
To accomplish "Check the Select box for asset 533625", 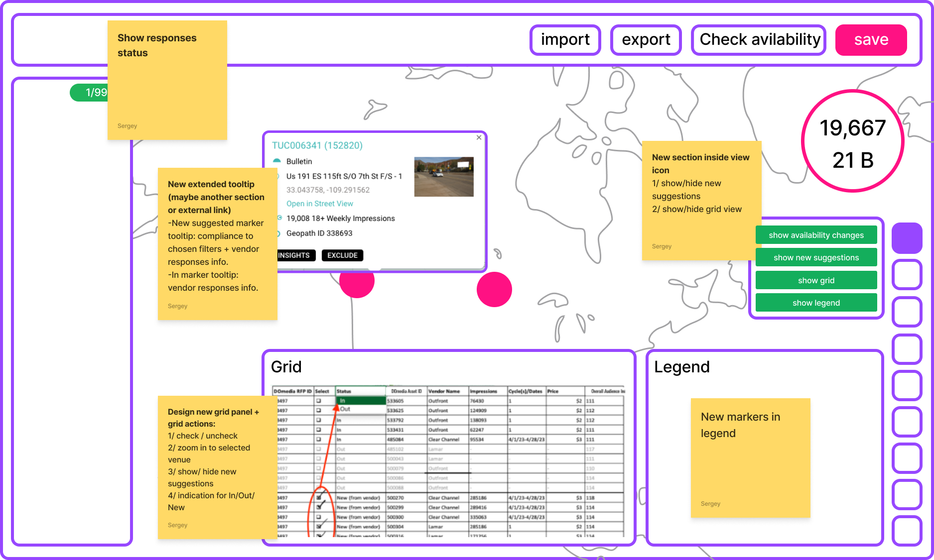I will 319,411.
